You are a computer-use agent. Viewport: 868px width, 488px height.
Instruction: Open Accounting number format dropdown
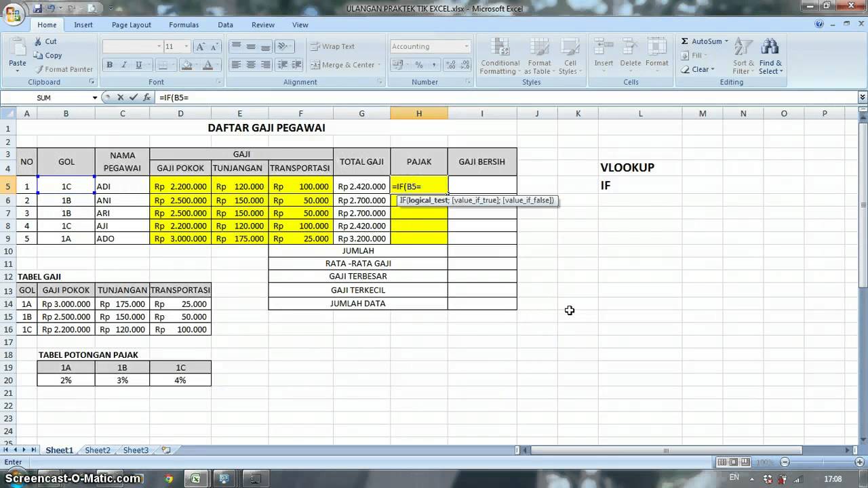[467, 47]
